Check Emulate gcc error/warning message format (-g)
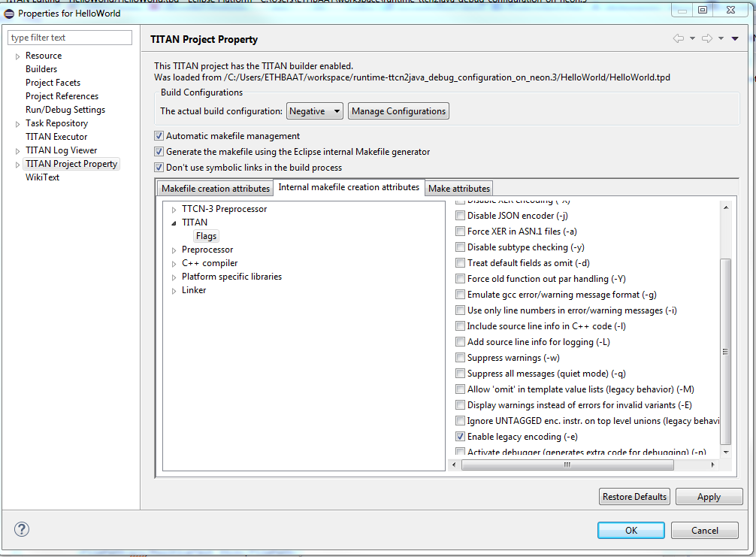Viewport: 756px width, 557px height. [461, 295]
